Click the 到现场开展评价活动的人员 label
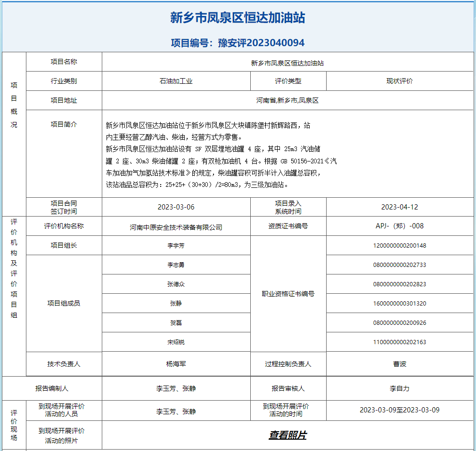Screen dimensions: 476x451 pos(62,410)
